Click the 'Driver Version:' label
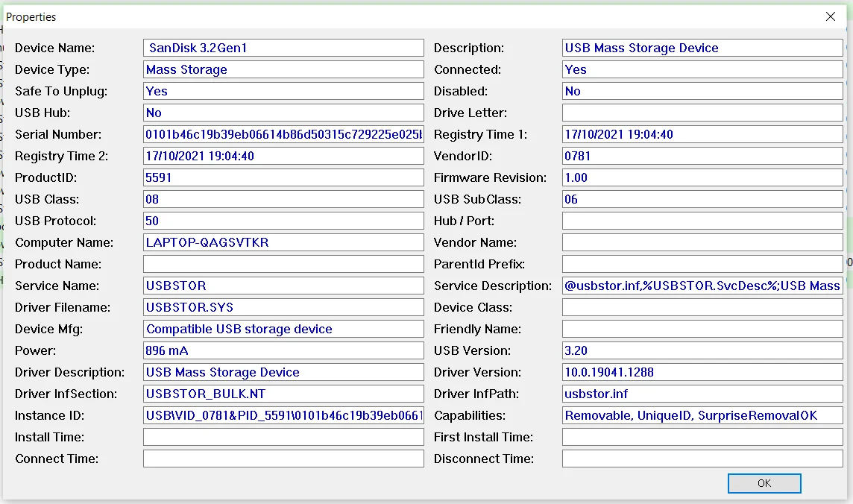This screenshot has width=853, height=504. tap(477, 373)
